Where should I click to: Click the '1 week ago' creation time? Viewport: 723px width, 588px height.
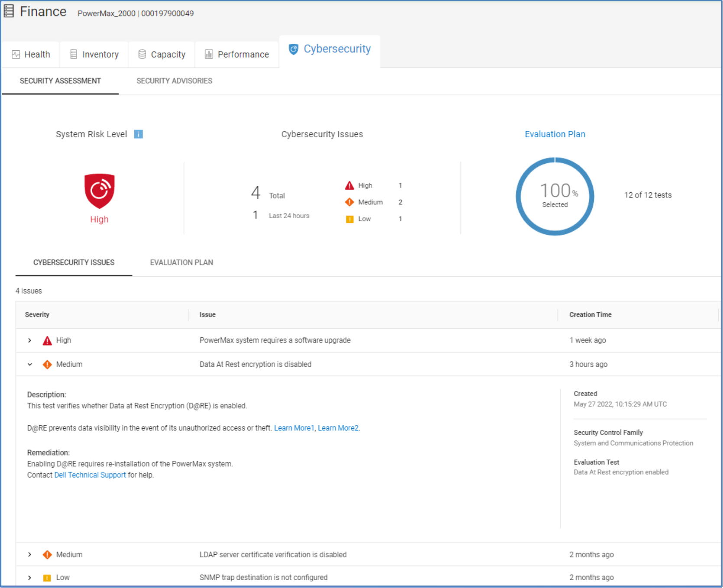coord(587,341)
